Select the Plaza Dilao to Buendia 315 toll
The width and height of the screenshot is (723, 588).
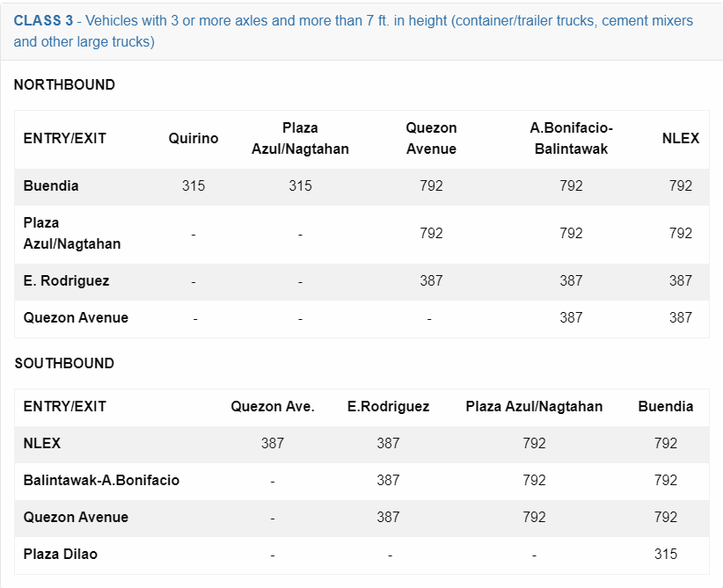[665, 554]
